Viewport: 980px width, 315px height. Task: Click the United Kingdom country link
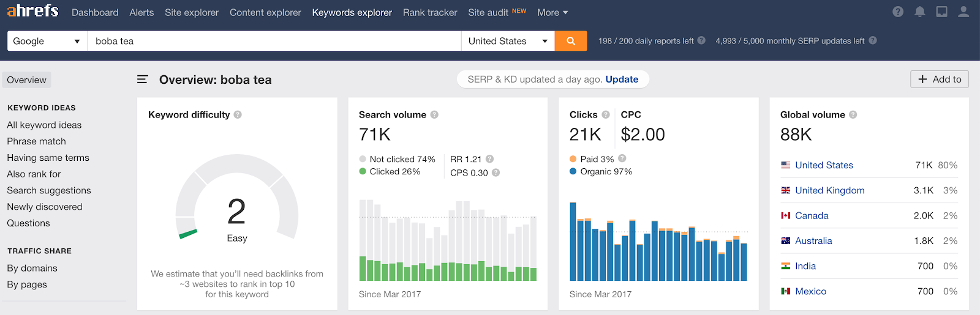coord(830,190)
